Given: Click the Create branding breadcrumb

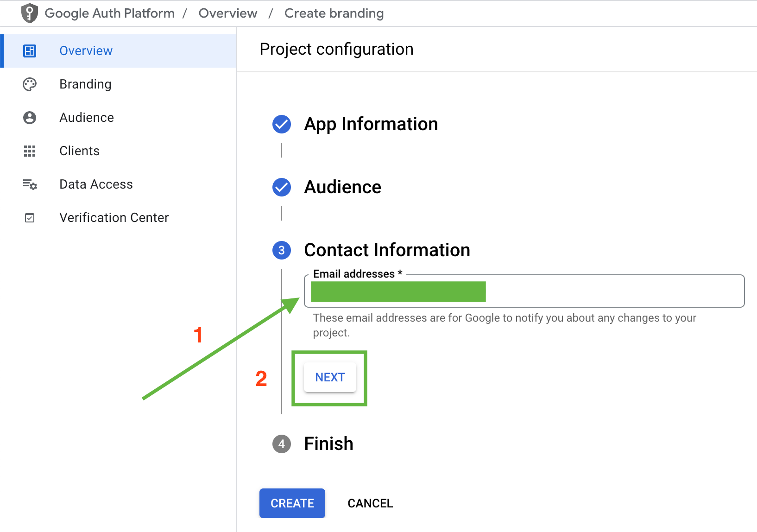Looking at the screenshot, I should 334,13.
